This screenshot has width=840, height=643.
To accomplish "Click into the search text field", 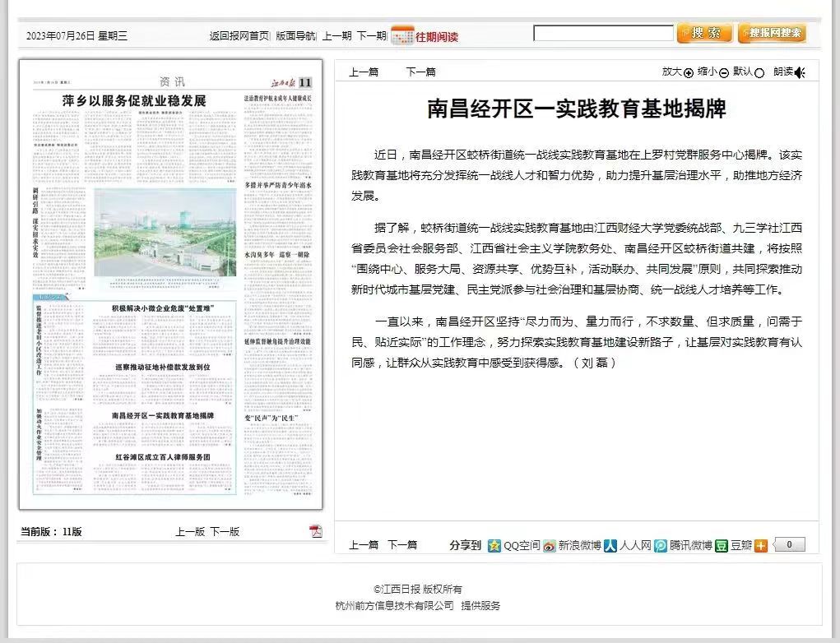I will [603, 34].
